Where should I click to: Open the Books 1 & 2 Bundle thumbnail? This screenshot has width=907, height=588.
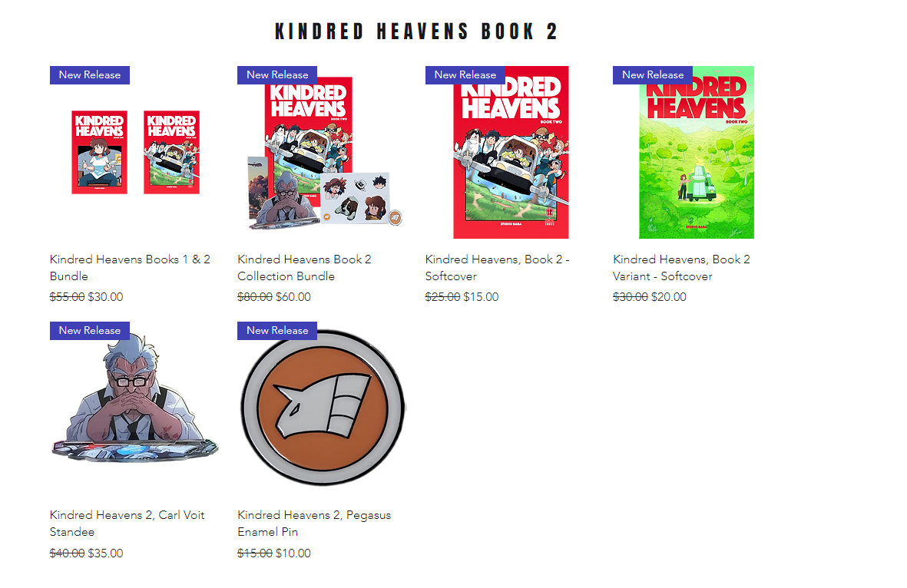click(x=135, y=152)
